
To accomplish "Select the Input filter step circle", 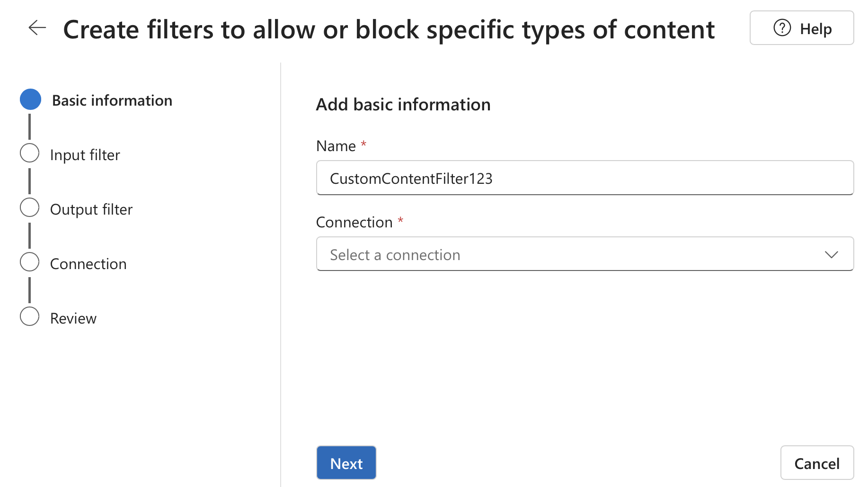I will coord(30,153).
